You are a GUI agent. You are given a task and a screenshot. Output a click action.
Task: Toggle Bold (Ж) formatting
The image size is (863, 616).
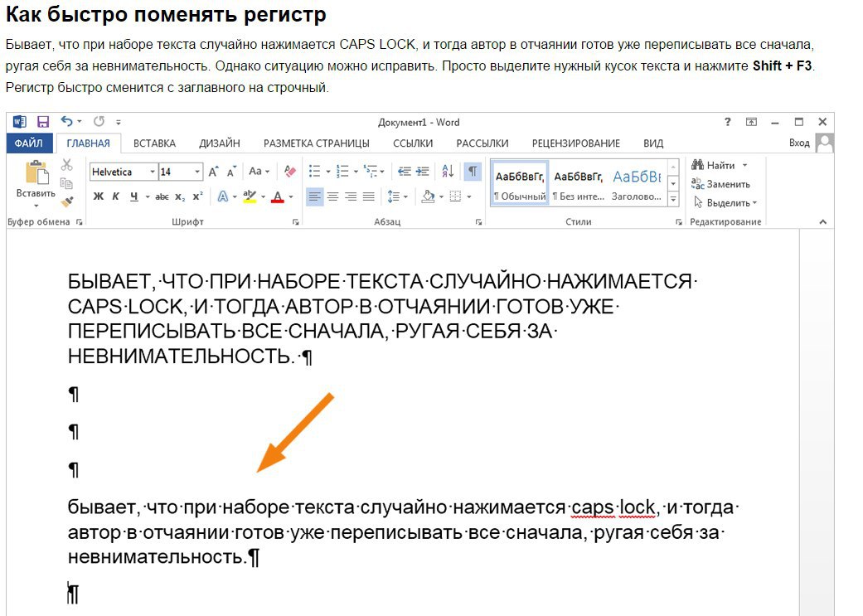[x=99, y=196]
